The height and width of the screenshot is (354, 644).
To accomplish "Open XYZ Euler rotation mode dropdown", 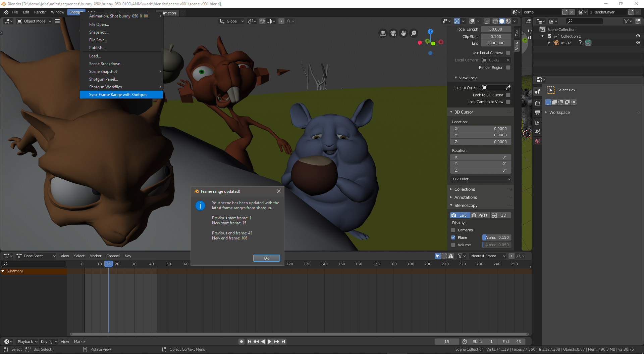I will (x=481, y=179).
